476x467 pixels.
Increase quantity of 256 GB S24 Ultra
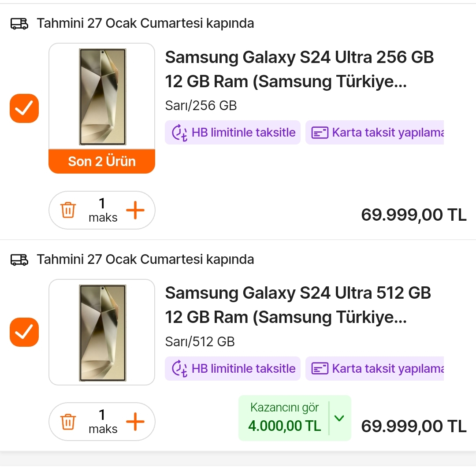tap(135, 211)
